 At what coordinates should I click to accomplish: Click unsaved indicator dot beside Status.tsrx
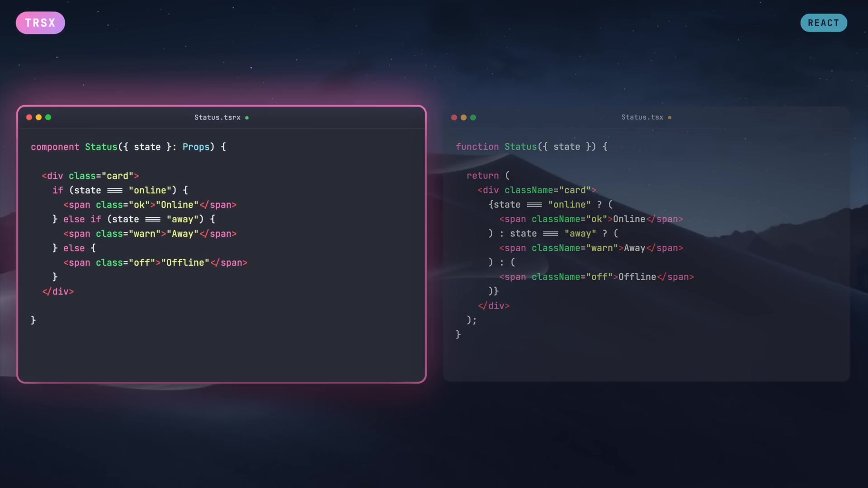click(x=247, y=118)
